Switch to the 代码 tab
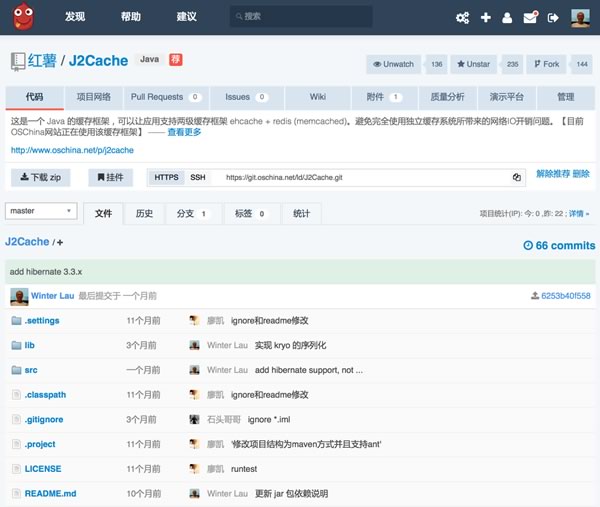Screen dimensions: 600x507 pos(34,97)
